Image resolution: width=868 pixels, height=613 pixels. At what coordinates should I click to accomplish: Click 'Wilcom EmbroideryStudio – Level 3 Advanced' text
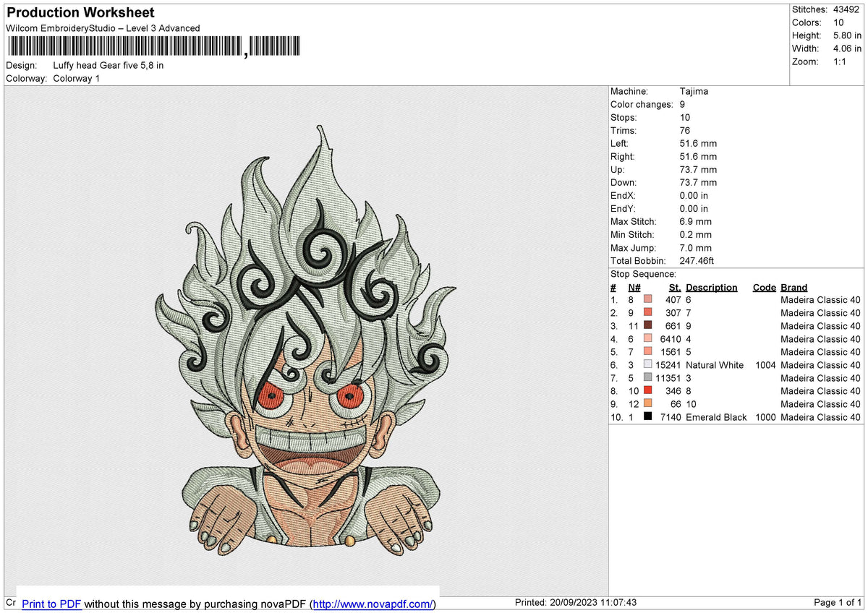(103, 28)
